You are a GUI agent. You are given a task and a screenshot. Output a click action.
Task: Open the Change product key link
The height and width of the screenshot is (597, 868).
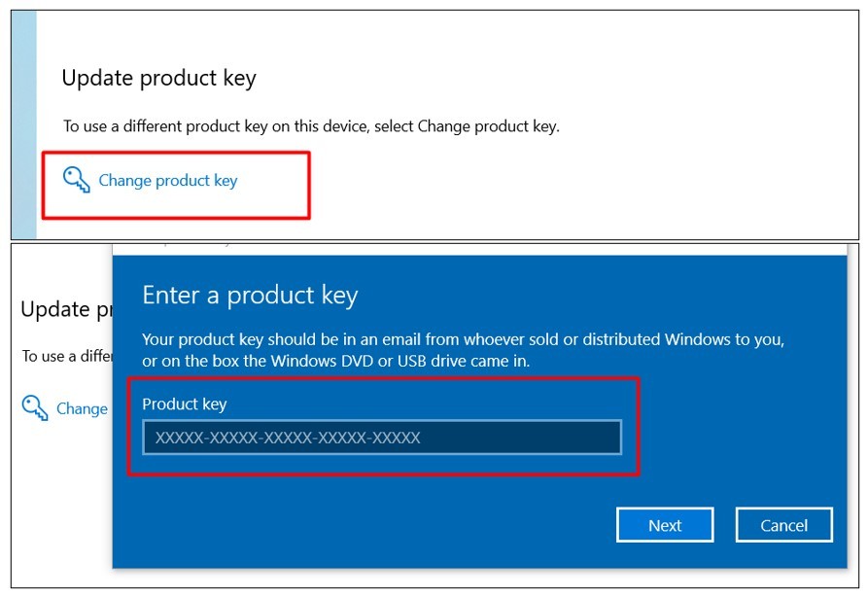(168, 181)
